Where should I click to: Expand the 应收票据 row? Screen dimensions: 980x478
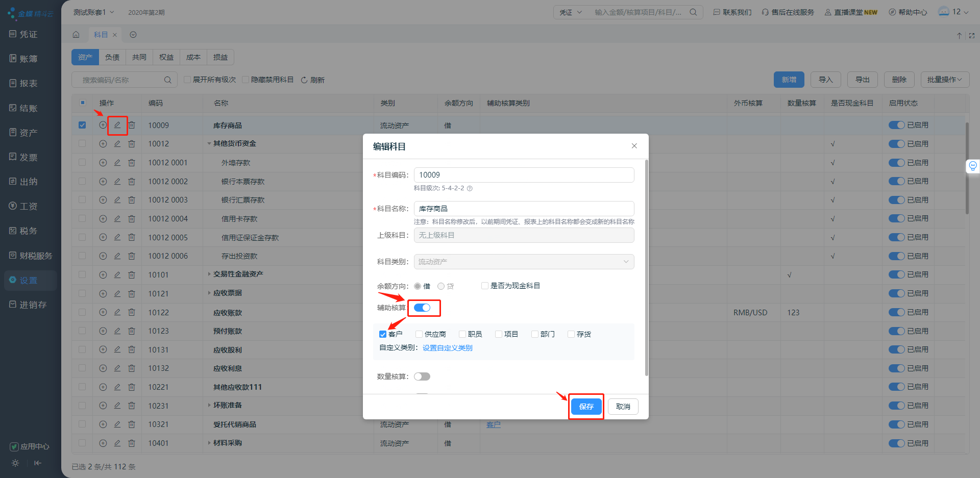pos(209,293)
